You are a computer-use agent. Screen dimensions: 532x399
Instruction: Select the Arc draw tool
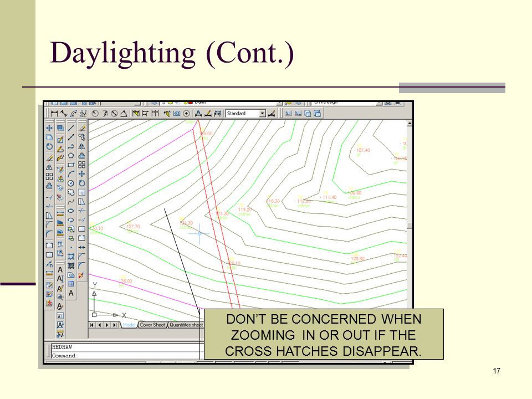click(71, 173)
